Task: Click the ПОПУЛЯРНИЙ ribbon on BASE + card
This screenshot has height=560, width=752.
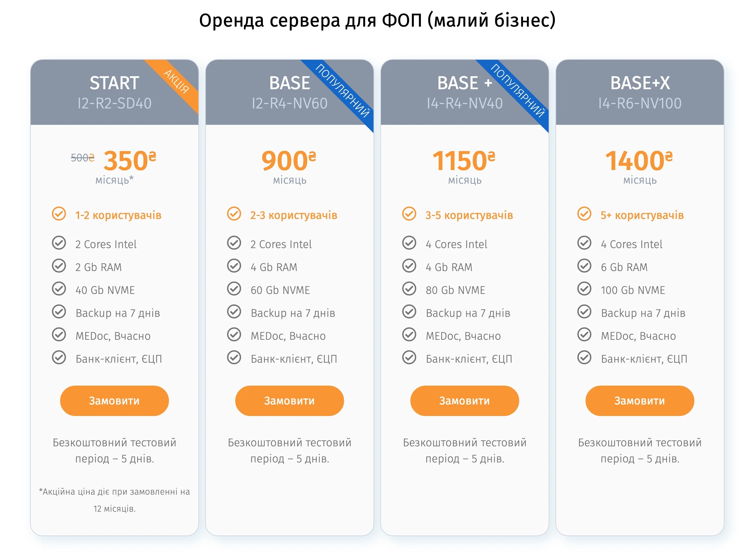Action: 517,90
